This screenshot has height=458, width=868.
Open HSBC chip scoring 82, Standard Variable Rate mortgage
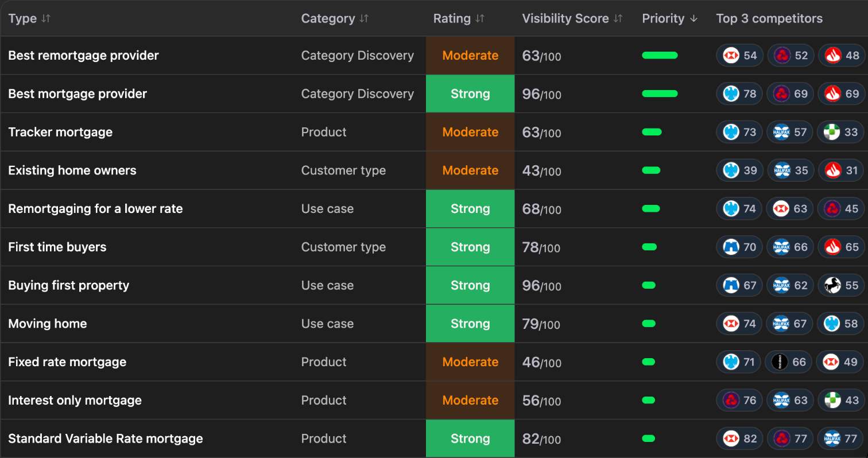(740, 439)
